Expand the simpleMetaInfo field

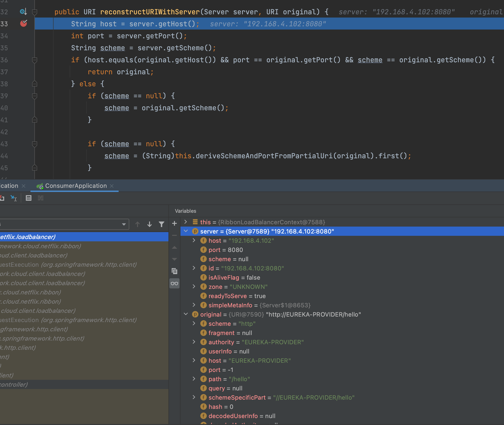[x=194, y=305]
